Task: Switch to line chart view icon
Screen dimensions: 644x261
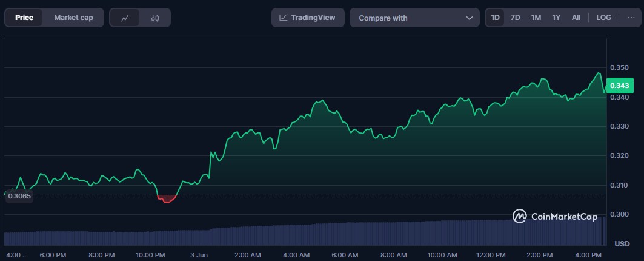Action: click(x=125, y=18)
